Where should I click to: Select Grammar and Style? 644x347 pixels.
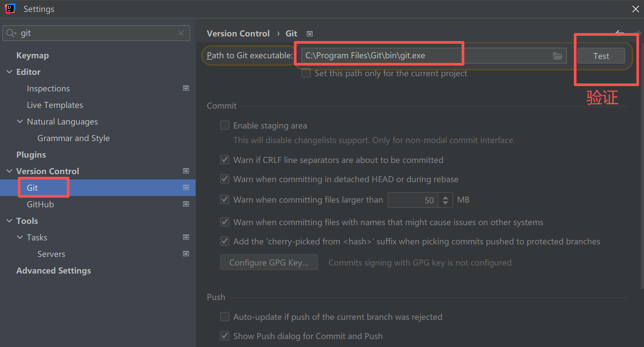click(73, 138)
